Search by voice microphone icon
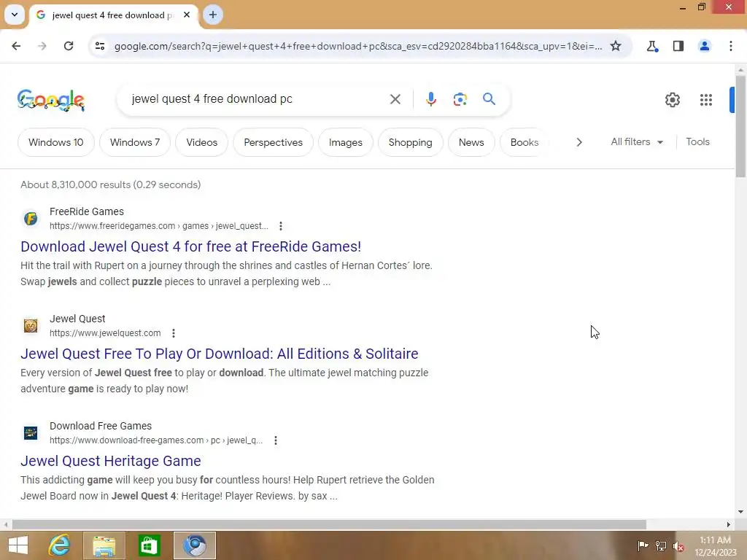The height and width of the screenshot is (560, 747). coord(430,99)
